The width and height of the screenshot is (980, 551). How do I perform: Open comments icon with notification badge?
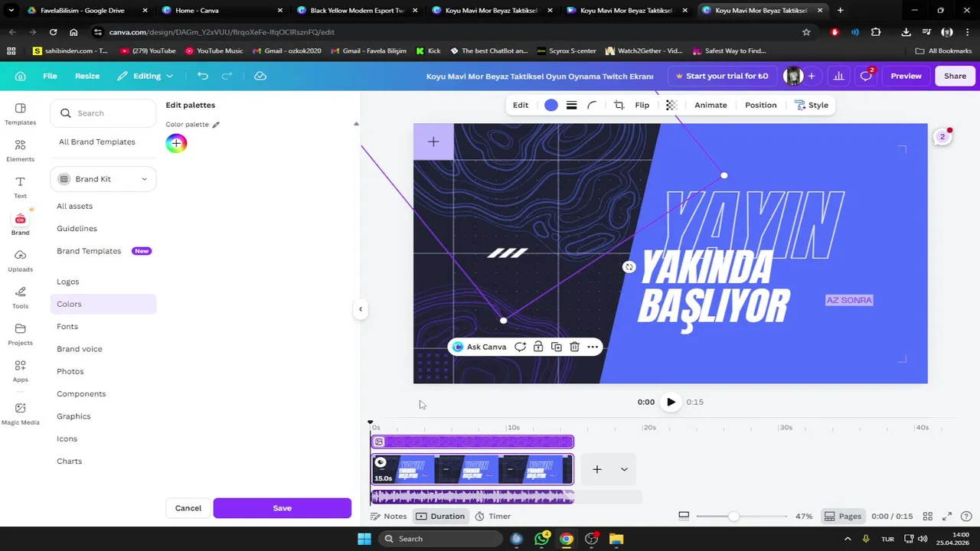click(x=866, y=76)
